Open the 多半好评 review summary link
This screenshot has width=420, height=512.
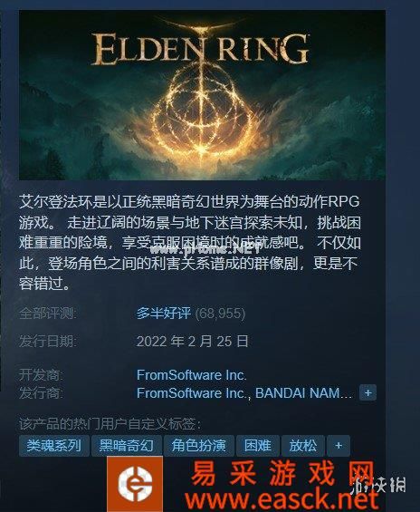tap(163, 314)
